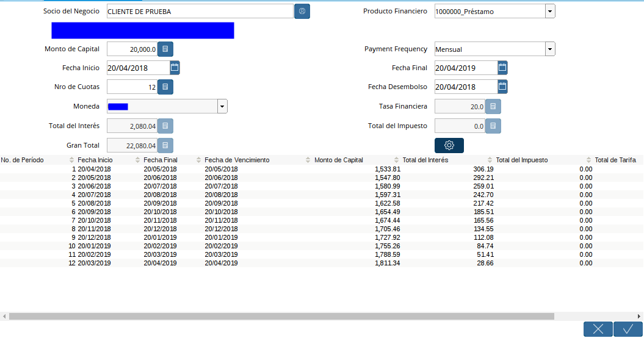Expand the Producto Financiero dropdown

point(550,12)
